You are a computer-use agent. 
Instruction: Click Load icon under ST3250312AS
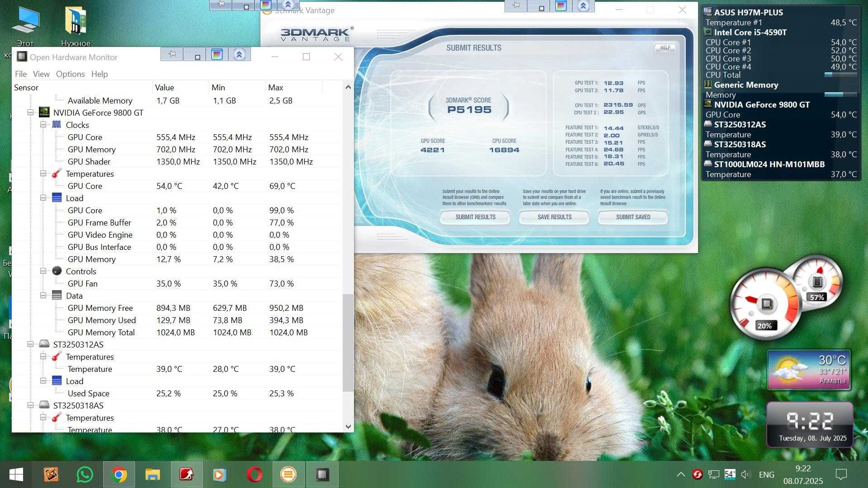(57, 380)
